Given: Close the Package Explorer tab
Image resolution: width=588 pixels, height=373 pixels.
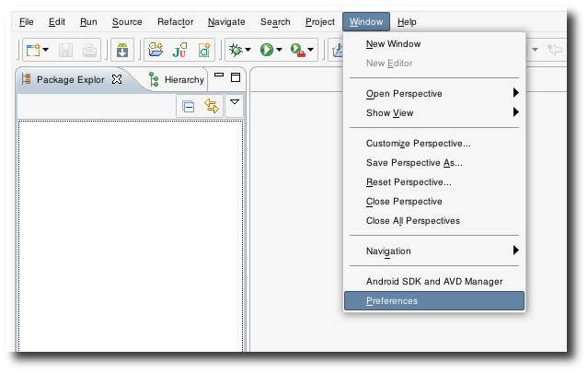Looking at the screenshot, I should click(117, 79).
